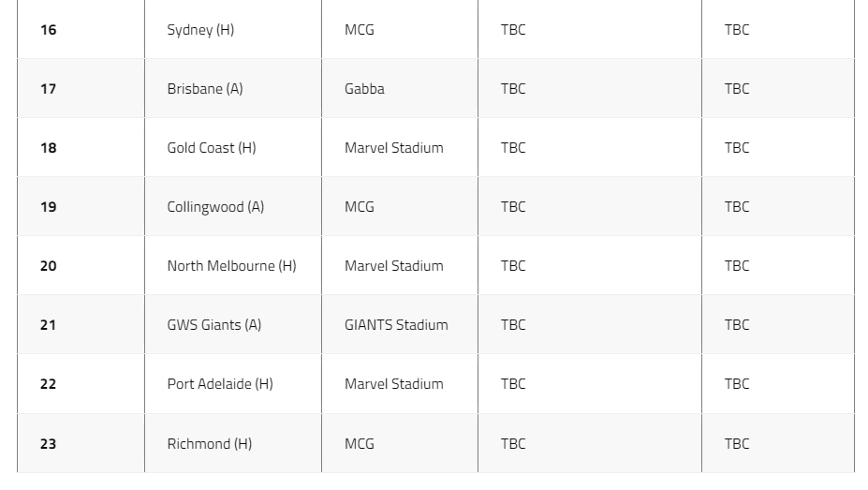Click the GIANTS Stadium venue cell
The image size is (868, 490).
click(x=400, y=325)
